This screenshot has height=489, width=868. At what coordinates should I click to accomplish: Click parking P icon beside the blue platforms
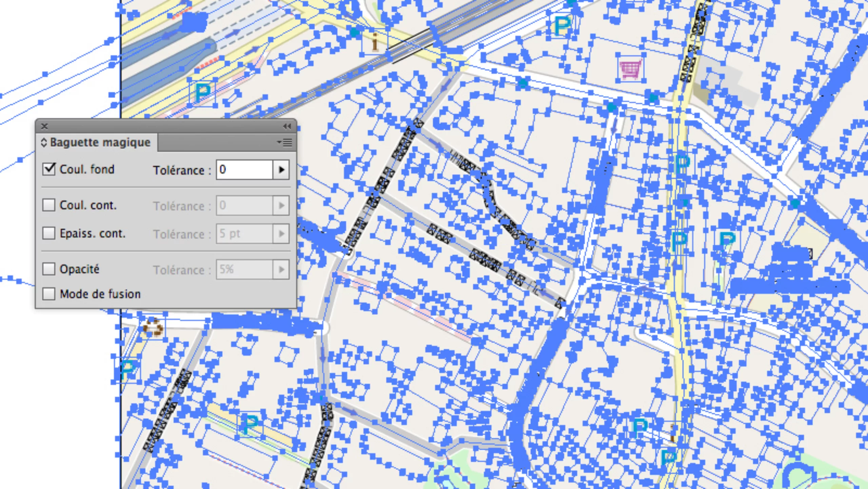coord(203,93)
